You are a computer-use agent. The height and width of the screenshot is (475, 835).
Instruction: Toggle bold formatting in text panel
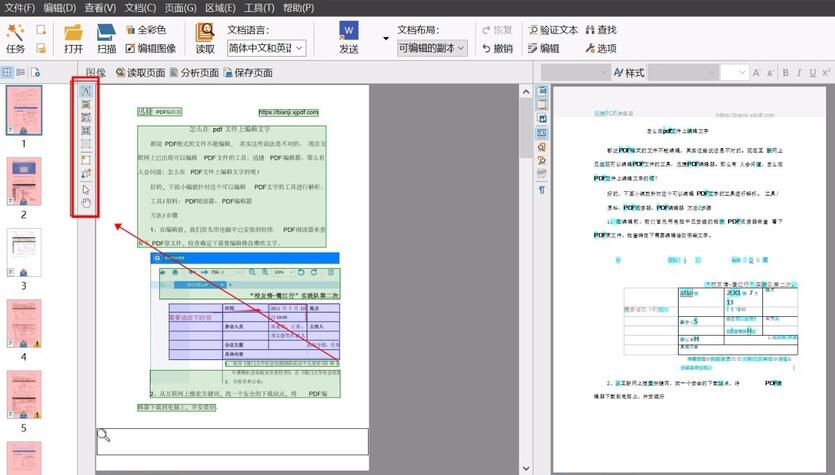(785, 72)
